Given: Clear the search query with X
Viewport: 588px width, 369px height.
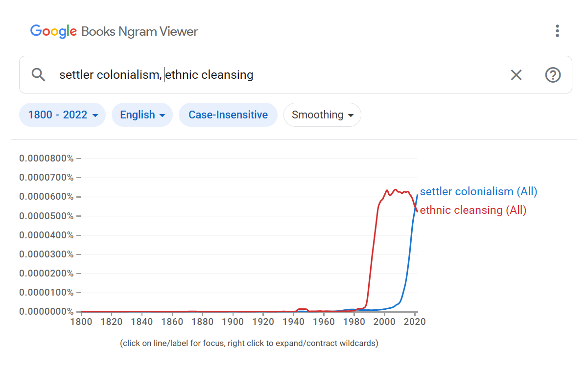Looking at the screenshot, I should coord(516,75).
